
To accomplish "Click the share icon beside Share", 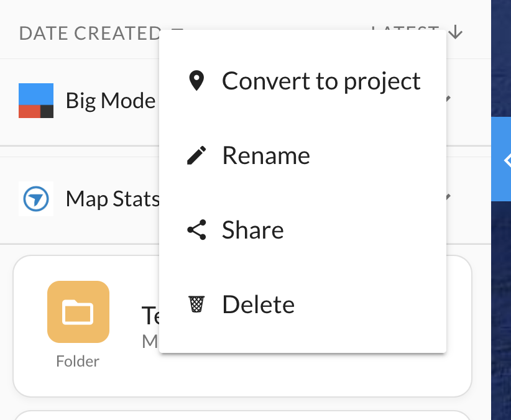I will 196,230.
